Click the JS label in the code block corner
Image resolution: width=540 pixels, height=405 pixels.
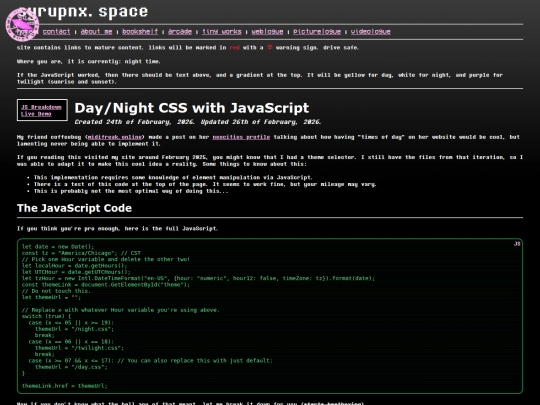517,244
